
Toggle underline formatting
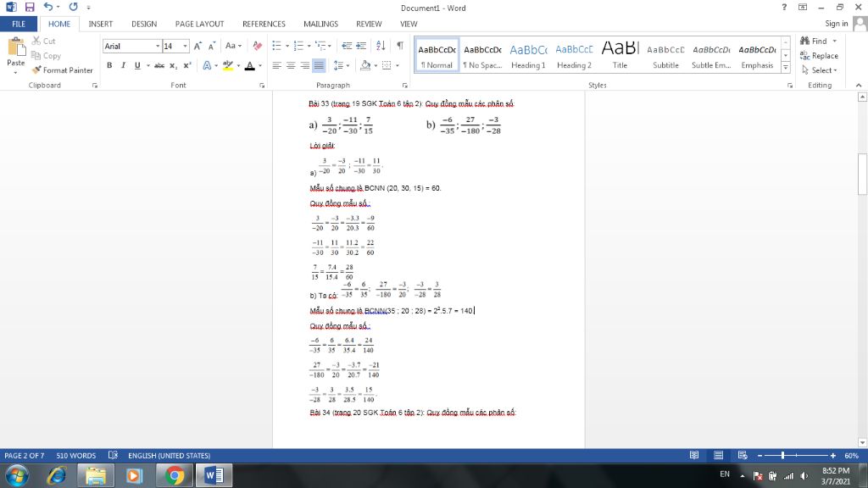point(137,65)
